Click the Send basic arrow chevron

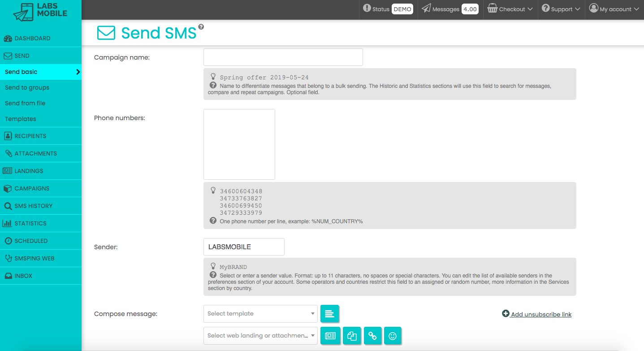[78, 72]
